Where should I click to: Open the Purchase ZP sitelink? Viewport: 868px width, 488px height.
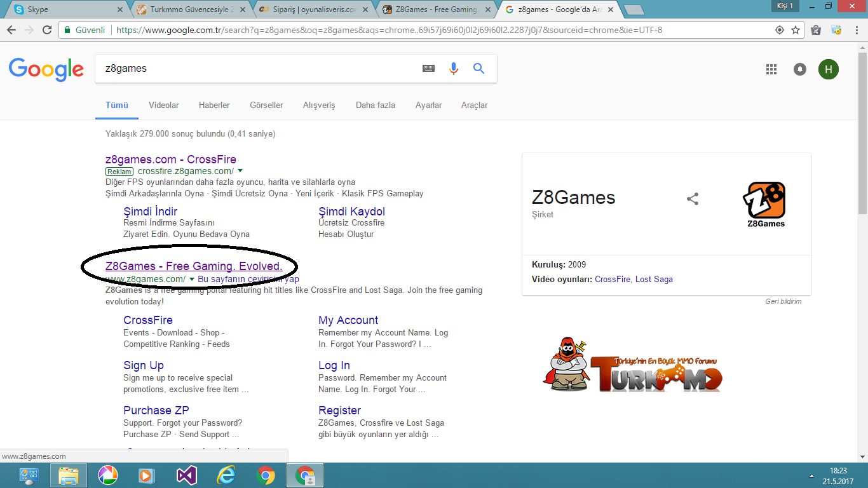tap(156, 410)
